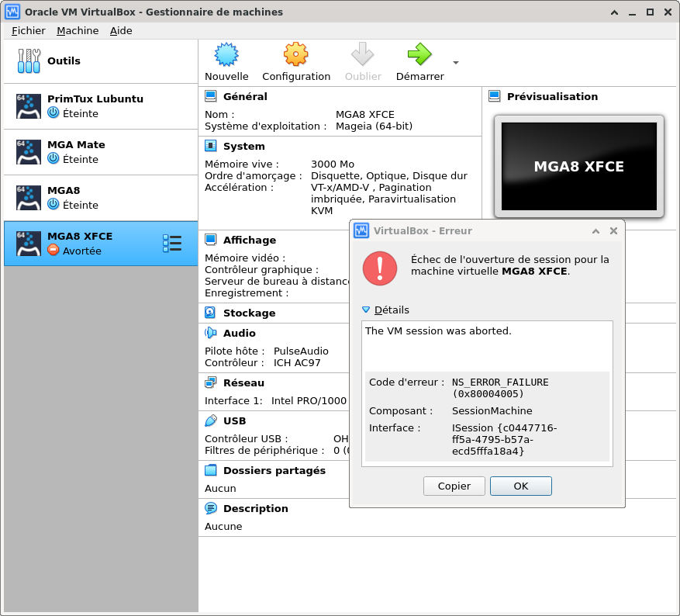Viewport: 680px width, 616px height.
Task: Click the 3000 Mo memory value
Action: [332, 164]
